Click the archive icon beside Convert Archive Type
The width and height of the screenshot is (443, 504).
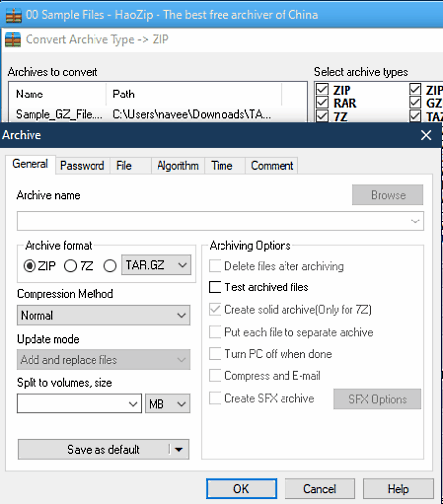pyautogui.click(x=13, y=39)
